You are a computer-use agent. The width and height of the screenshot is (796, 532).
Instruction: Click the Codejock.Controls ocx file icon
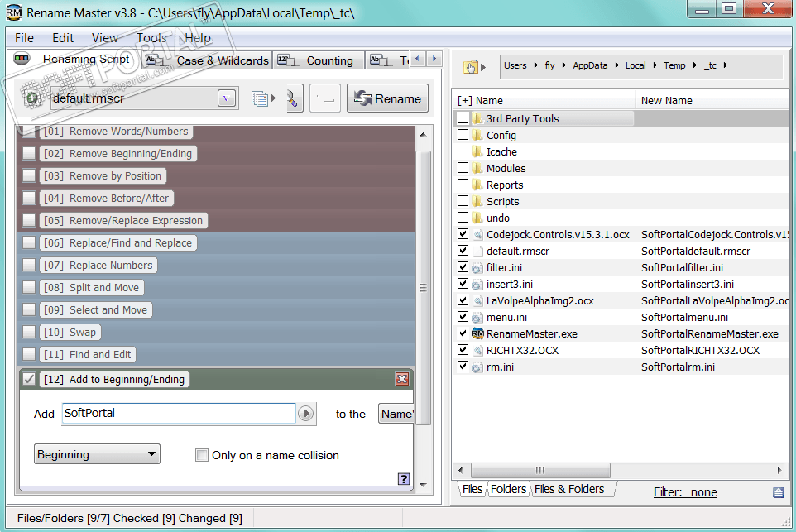click(477, 234)
